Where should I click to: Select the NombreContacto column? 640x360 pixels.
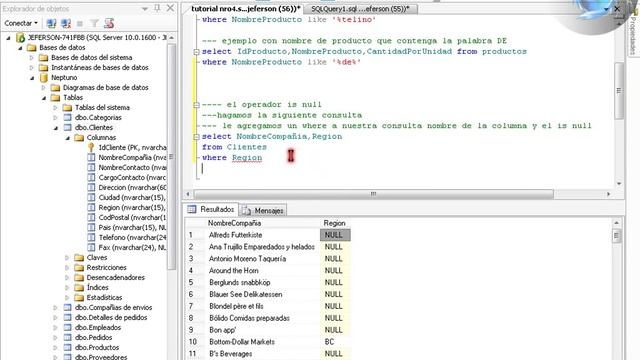pos(132,167)
